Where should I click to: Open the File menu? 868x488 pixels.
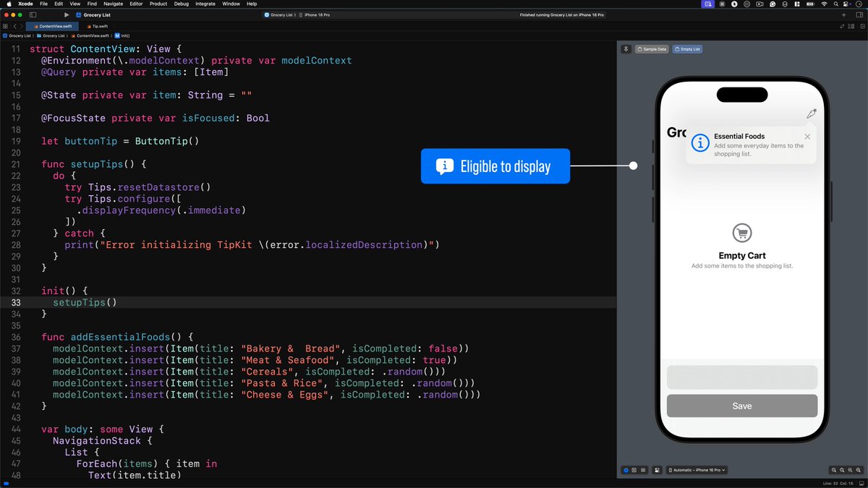coord(44,4)
